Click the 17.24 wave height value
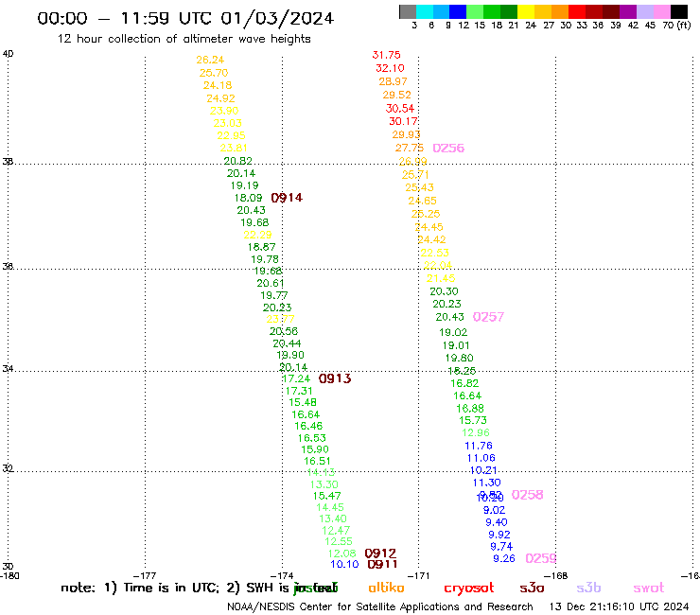The height and width of the screenshot is (615, 700). [296, 378]
